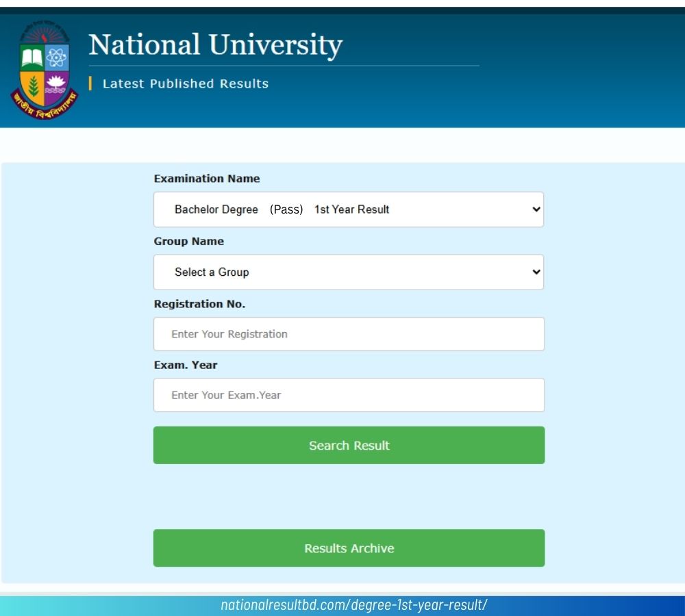Click the Latest Published Results subtitle
685x616 pixels.
click(185, 84)
